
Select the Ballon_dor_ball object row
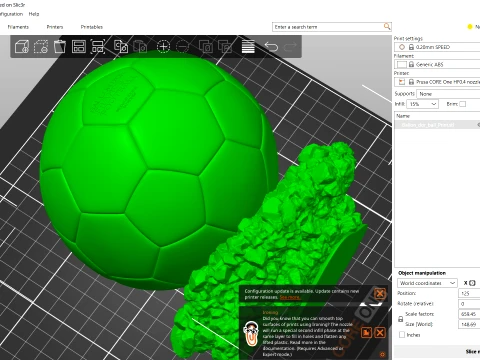437,125
